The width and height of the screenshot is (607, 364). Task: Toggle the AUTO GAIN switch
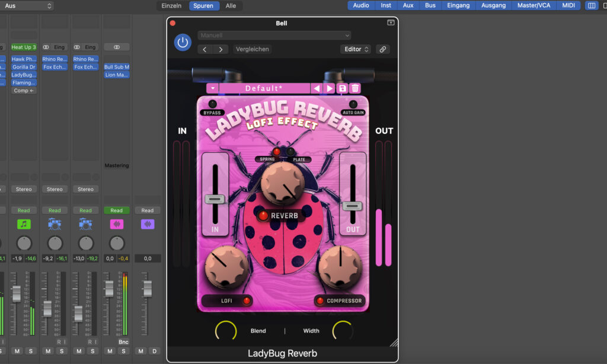click(x=353, y=104)
